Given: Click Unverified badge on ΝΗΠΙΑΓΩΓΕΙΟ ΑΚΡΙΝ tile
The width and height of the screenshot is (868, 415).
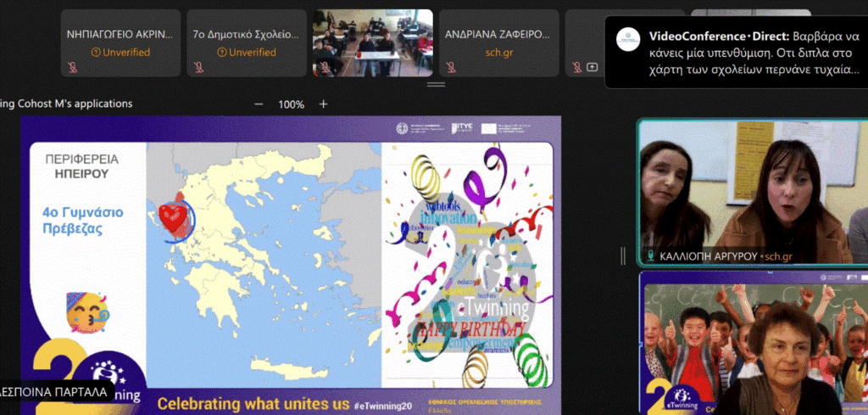Looking at the screenshot, I should [120, 53].
